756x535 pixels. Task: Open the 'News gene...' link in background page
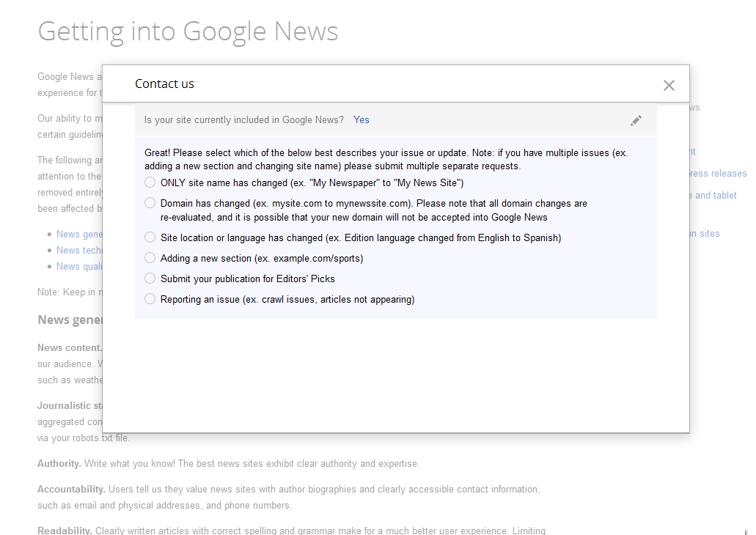pyautogui.click(x=79, y=235)
